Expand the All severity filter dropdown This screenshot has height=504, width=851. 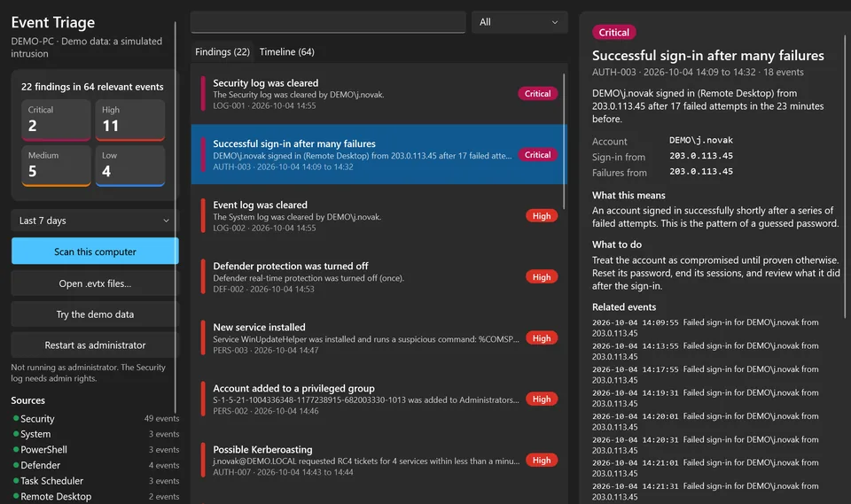coord(519,22)
